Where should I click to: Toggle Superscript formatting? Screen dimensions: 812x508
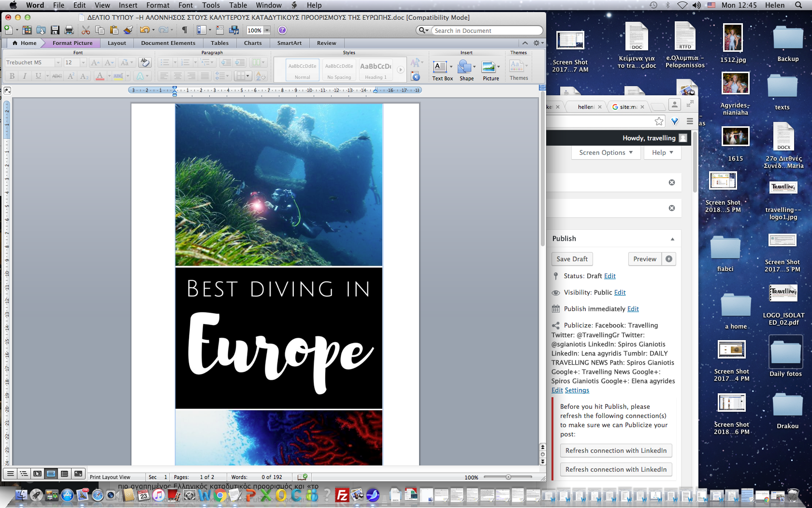click(71, 76)
